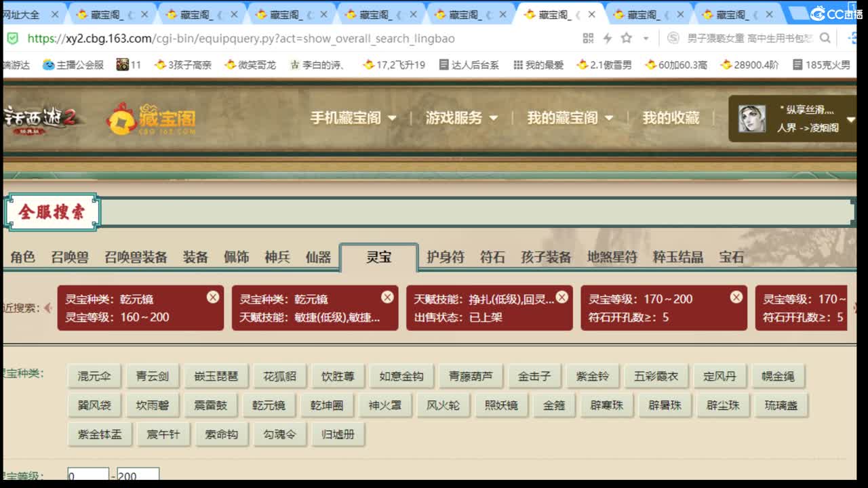Open the 神兵 search tab

click(x=277, y=257)
